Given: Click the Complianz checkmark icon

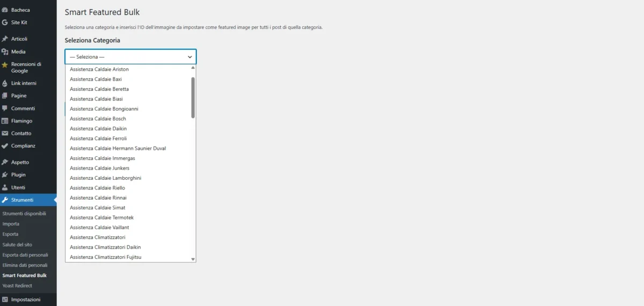Looking at the screenshot, I should coord(5,145).
